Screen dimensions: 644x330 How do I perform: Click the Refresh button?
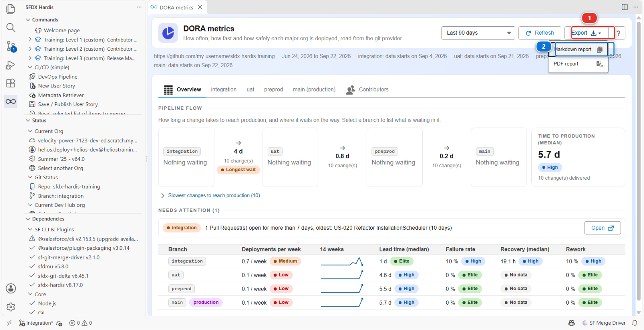click(x=540, y=33)
